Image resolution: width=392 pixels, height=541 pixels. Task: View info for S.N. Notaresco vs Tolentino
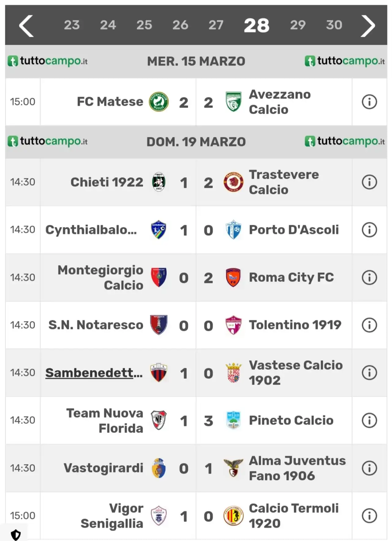[369, 325]
